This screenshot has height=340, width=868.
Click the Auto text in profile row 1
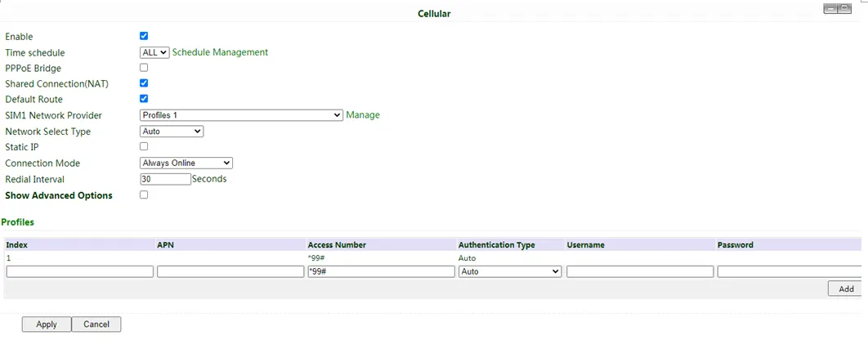click(468, 258)
